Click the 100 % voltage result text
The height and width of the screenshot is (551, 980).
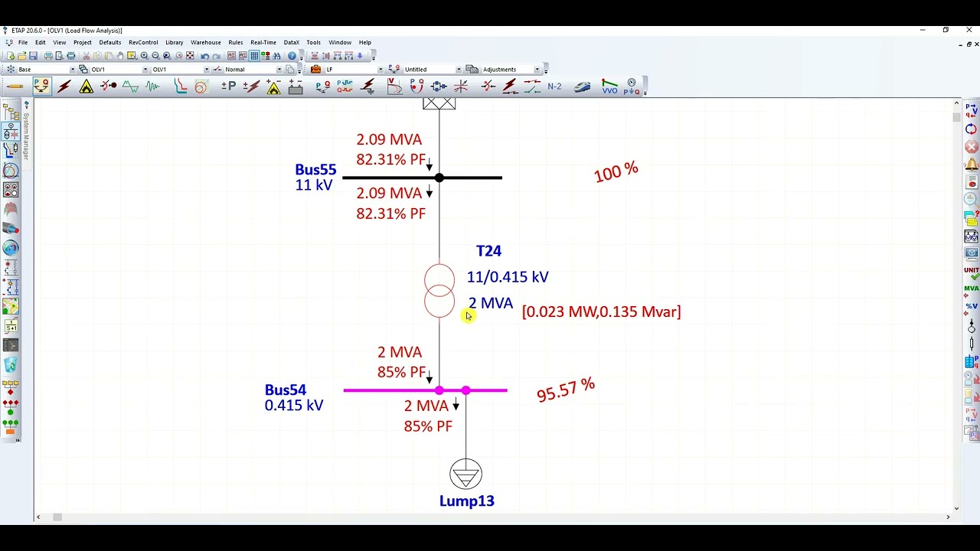point(616,171)
